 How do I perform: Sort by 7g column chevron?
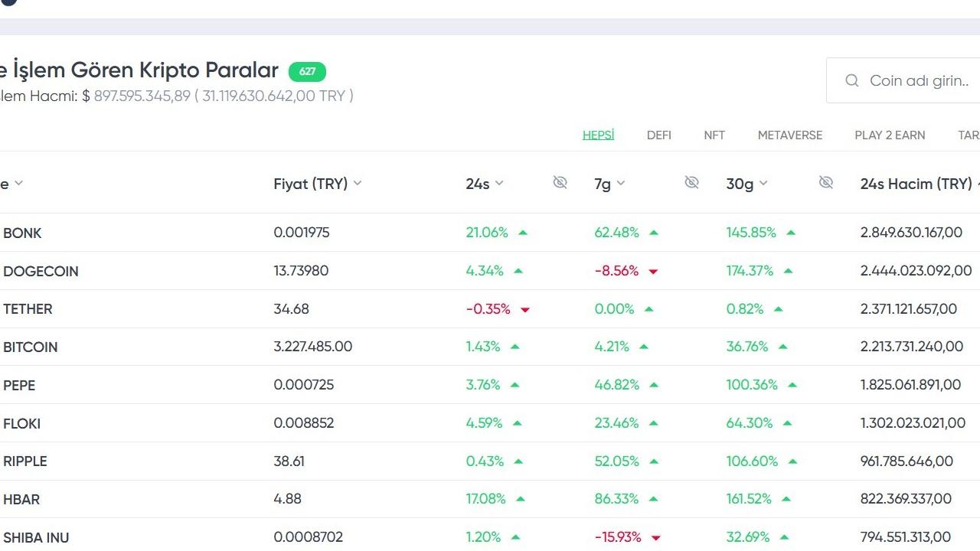click(x=621, y=184)
